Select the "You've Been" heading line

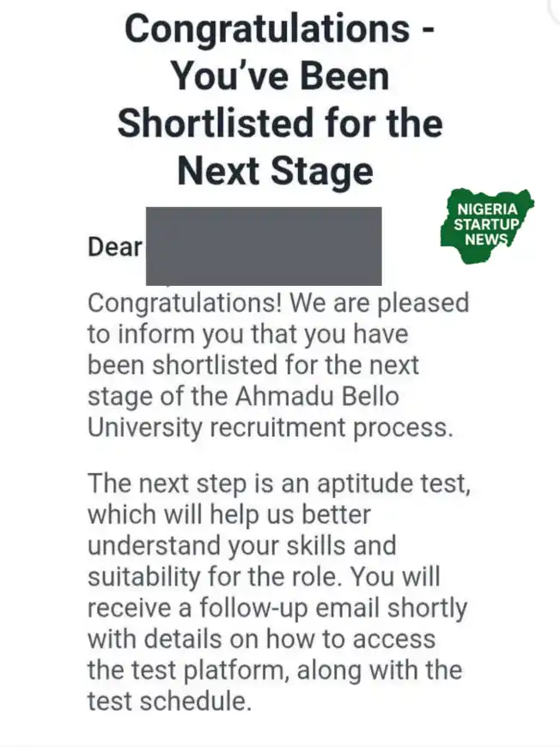[280, 76]
